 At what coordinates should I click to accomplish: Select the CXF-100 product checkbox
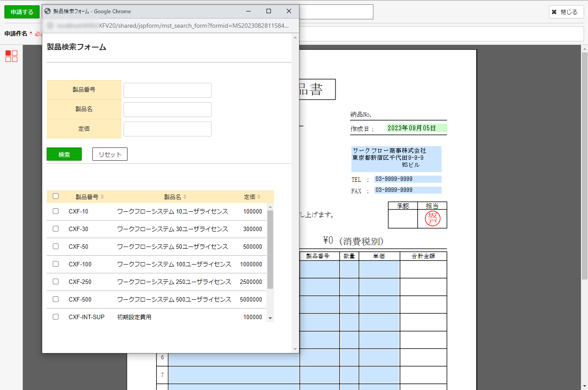click(x=55, y=264)
